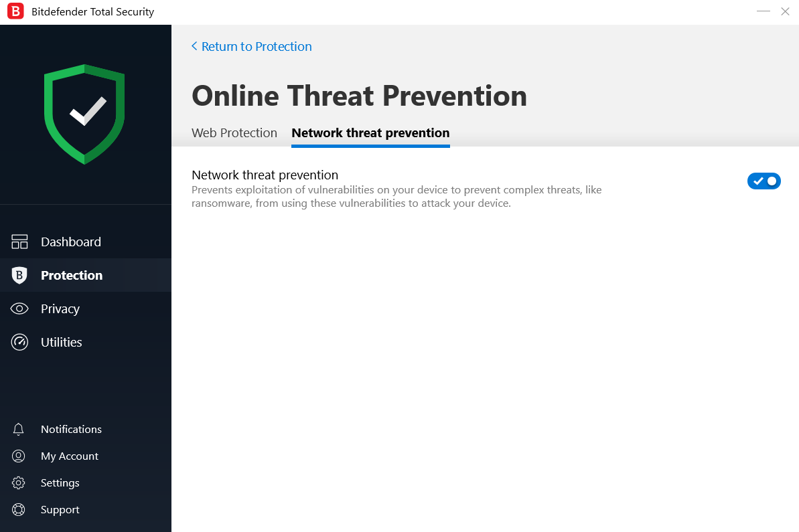The image size is (799, 532).
Task: Switch to the Web Protection tab
Action: (234, 133)
